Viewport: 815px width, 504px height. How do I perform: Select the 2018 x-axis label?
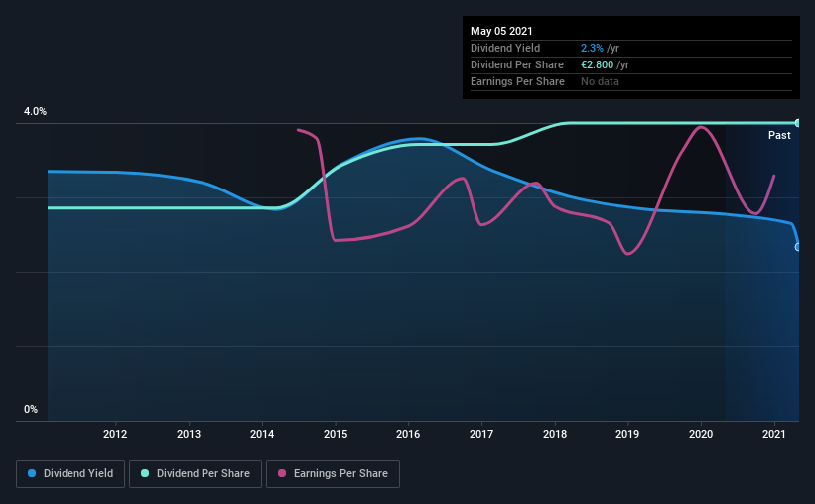pos(555,434)
